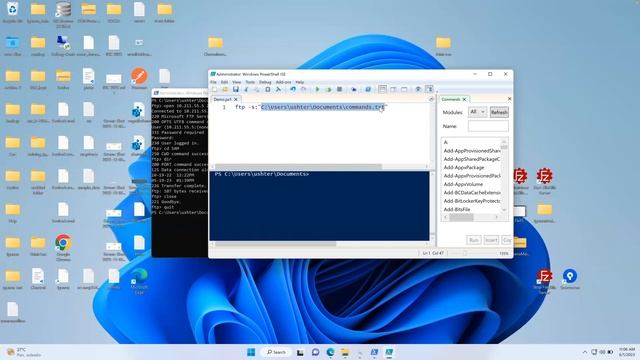Viewport: 640px width, 360px height.
Task: Select the Recycle Bin desktop icon
Action: [12, 13]
